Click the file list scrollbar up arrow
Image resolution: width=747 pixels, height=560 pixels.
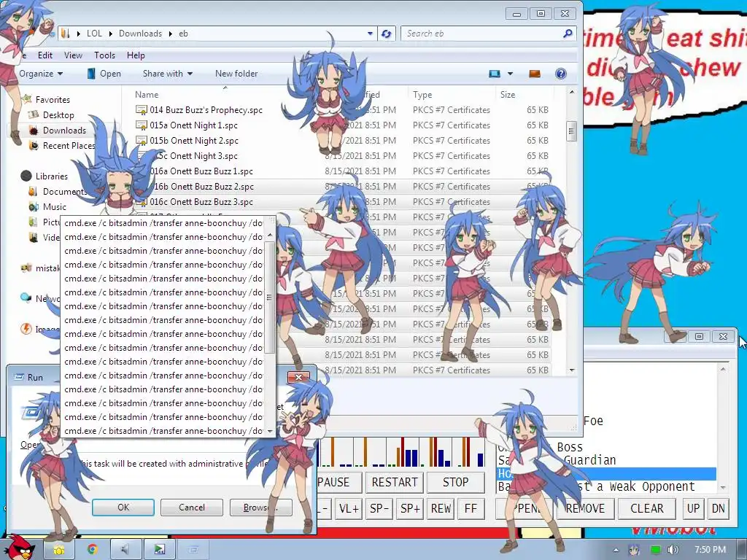pyautogui.click(x=572, y=92)
